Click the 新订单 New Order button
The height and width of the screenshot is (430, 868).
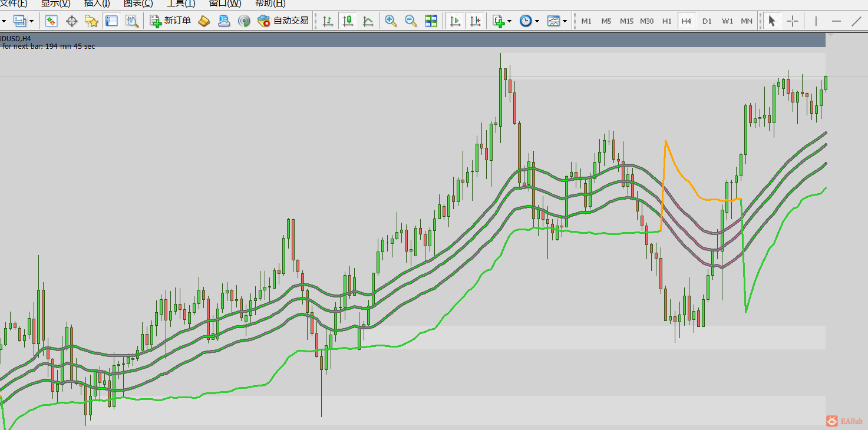171,21
